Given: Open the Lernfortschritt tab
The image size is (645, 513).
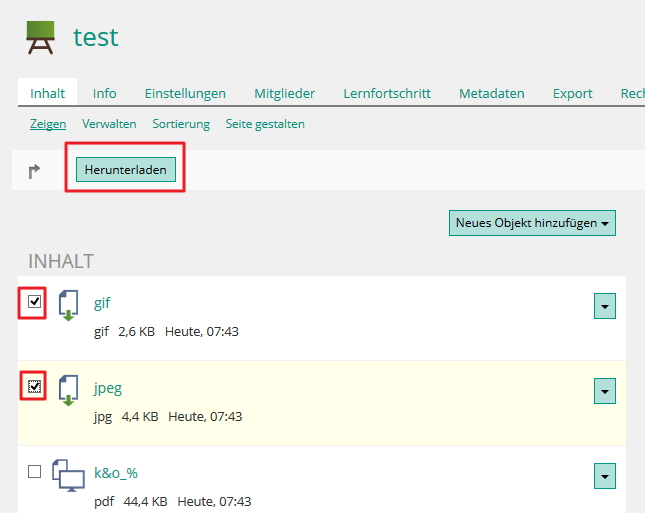Looking at the screenshot, I should pos(387,93).
